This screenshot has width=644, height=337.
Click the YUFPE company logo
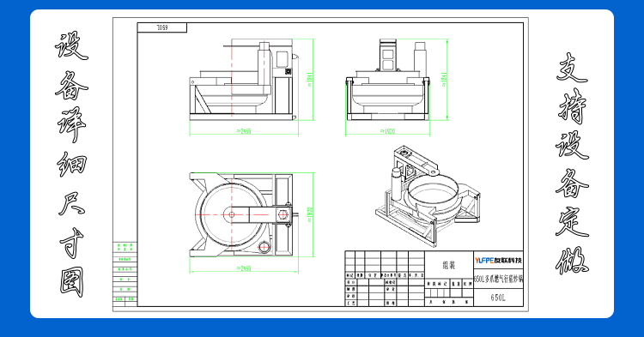click(498, 261)
